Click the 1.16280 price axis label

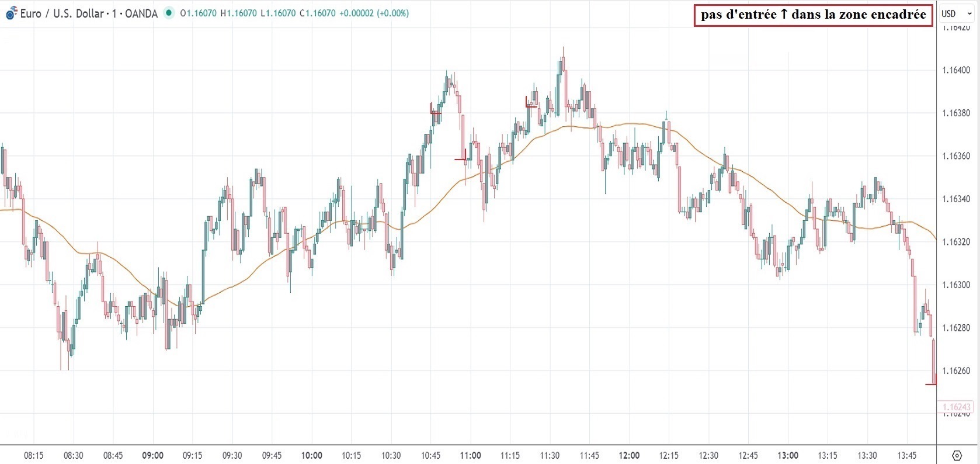click(x=956, y=328)
